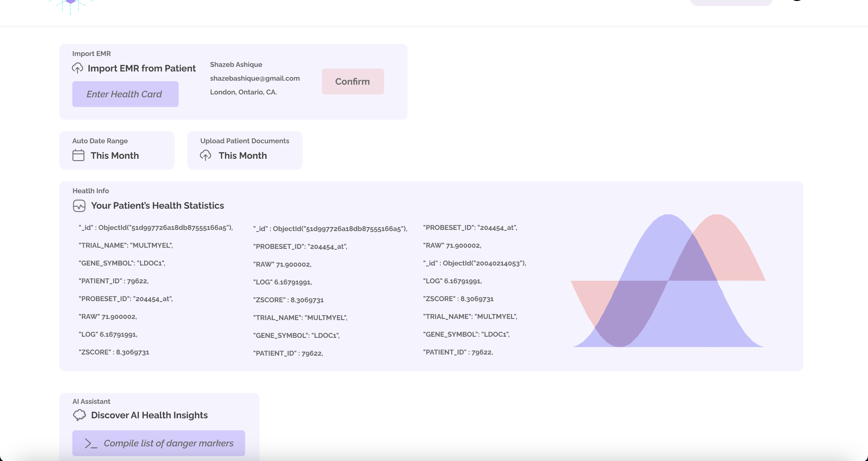Click the Discover AI Health Insights heading
This screenshot has height=461, width=868.
pos(149,415)
